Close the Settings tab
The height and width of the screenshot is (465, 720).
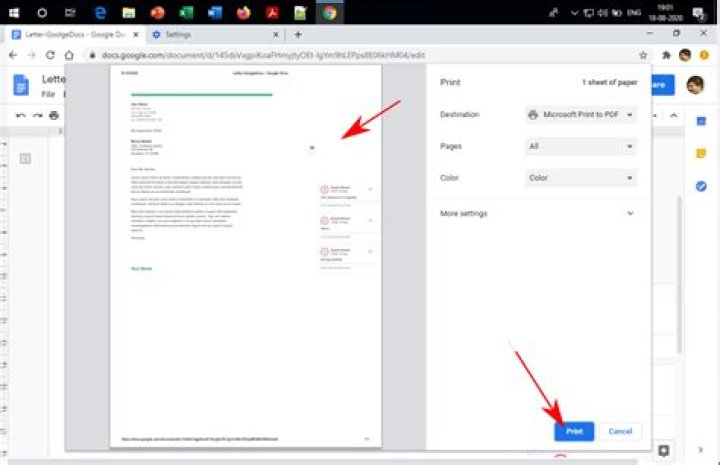point(276,34)
